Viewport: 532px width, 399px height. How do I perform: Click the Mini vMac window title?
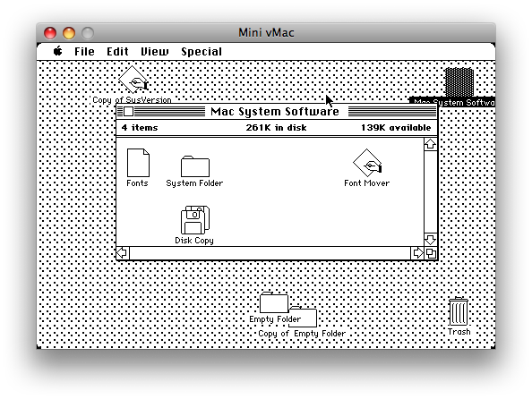click(x=266, y=32)
